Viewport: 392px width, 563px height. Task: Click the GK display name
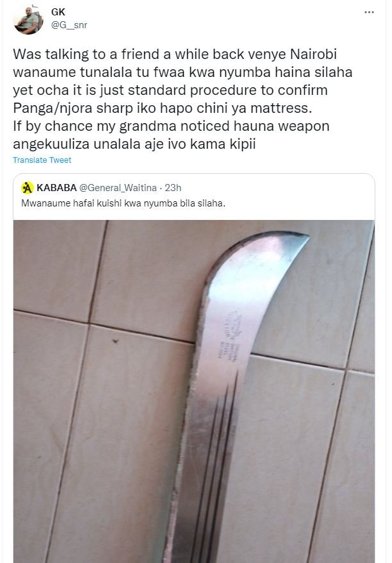click(x=58, y=12)
